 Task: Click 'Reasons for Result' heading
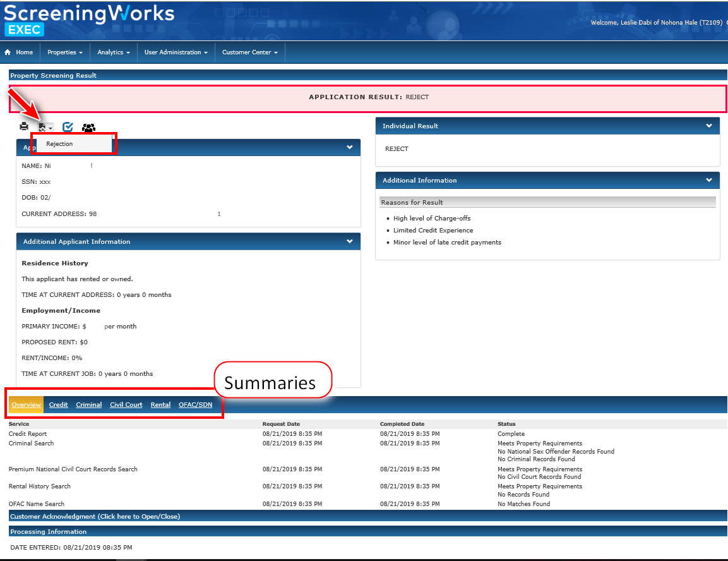point(412,203)
